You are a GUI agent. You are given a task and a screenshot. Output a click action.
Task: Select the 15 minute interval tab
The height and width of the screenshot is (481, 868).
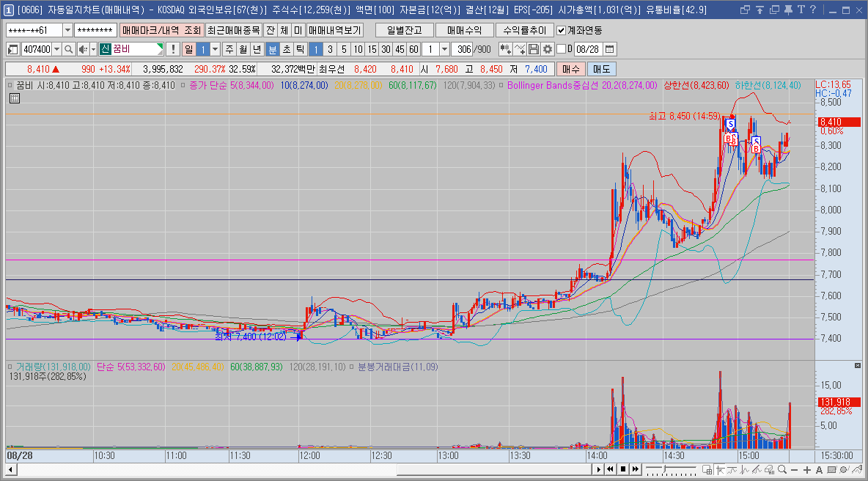pyautogui.click(x=372, y=49)
